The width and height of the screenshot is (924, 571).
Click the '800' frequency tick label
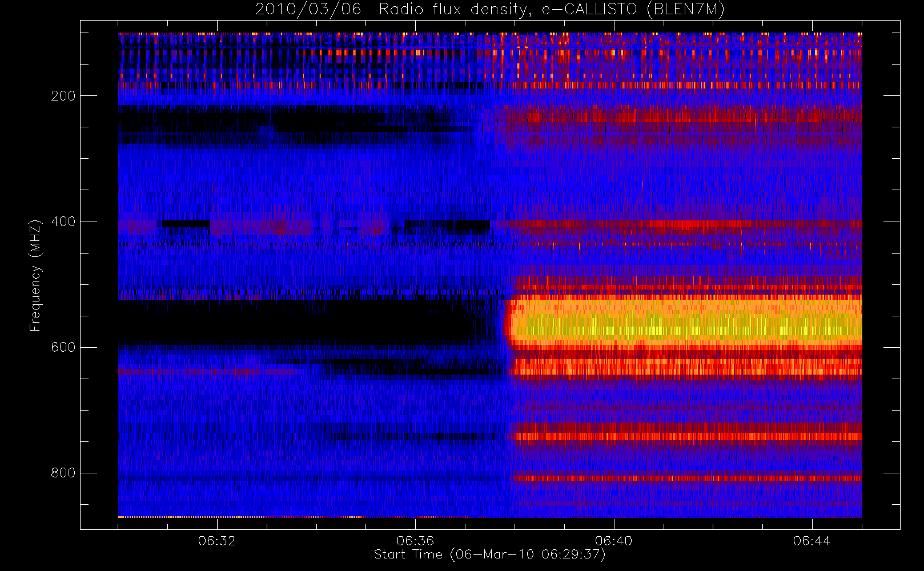coord(63,473)
